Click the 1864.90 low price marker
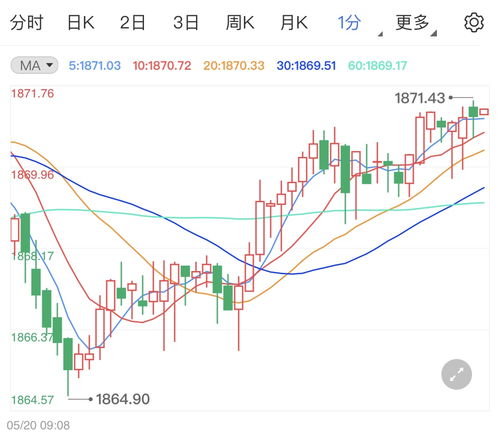This screenshot has height=435, width=500. click(123, 399)
